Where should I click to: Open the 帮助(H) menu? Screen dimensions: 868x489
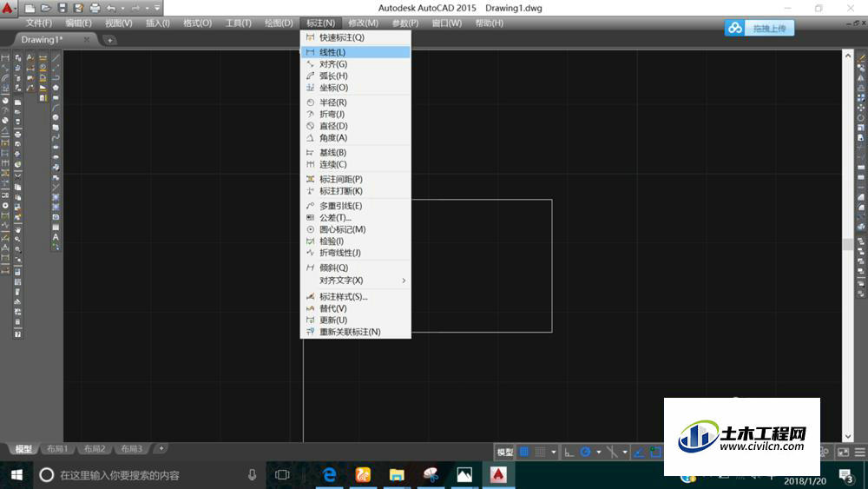coord(490,23)
